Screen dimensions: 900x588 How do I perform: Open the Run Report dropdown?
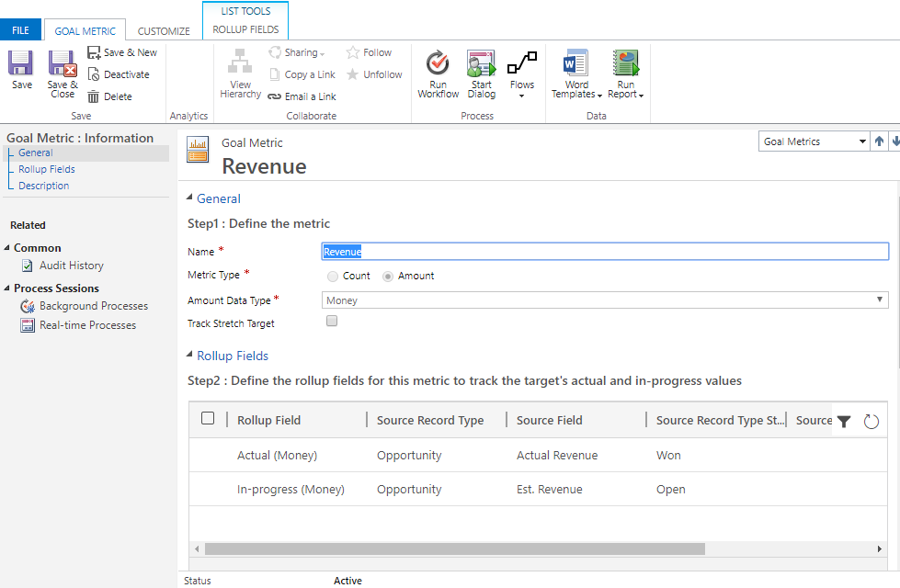626,74
